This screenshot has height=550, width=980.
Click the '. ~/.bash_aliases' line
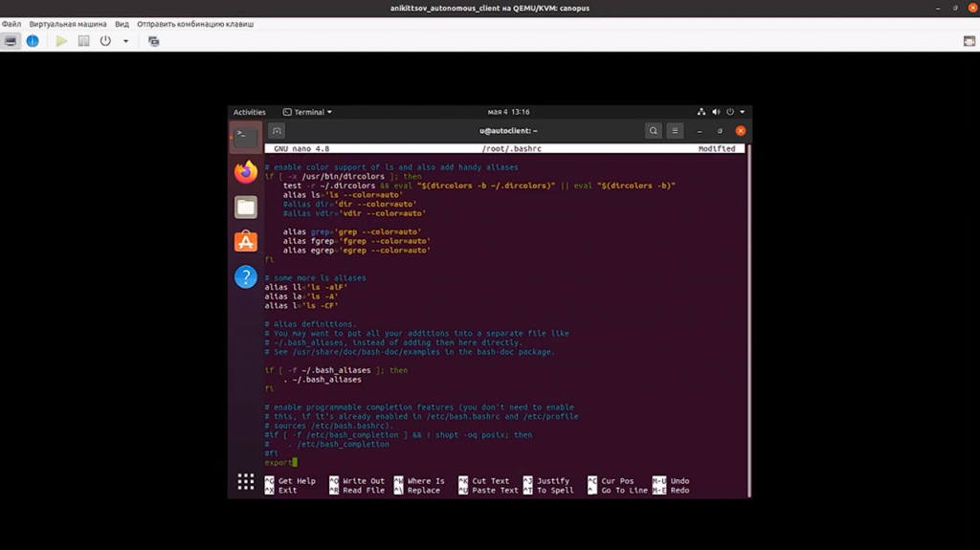point(322,380)
